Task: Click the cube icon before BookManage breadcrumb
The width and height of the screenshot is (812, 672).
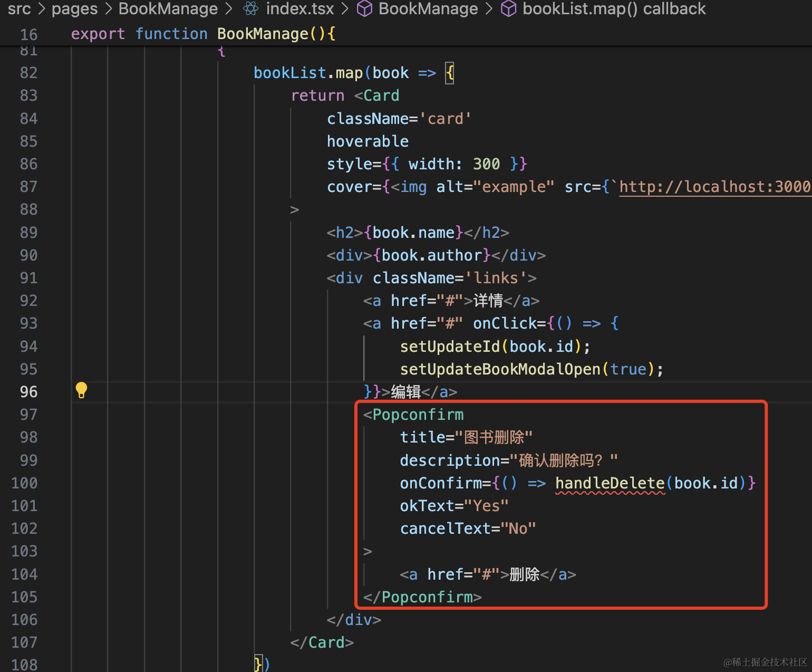Action: (x=364, y=8)
